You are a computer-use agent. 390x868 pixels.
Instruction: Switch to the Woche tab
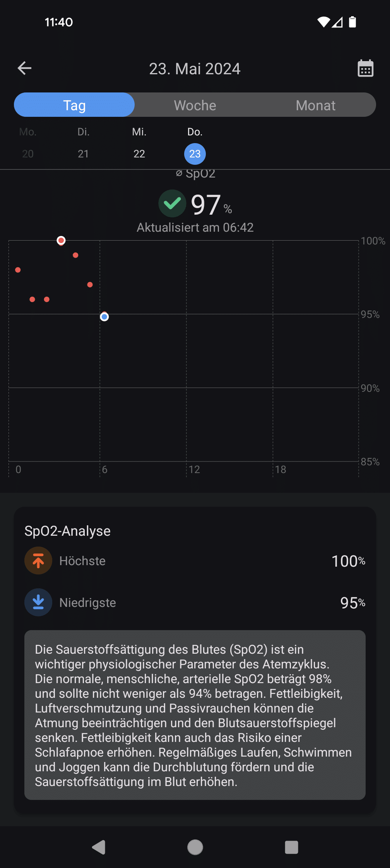tap(195, 105)
